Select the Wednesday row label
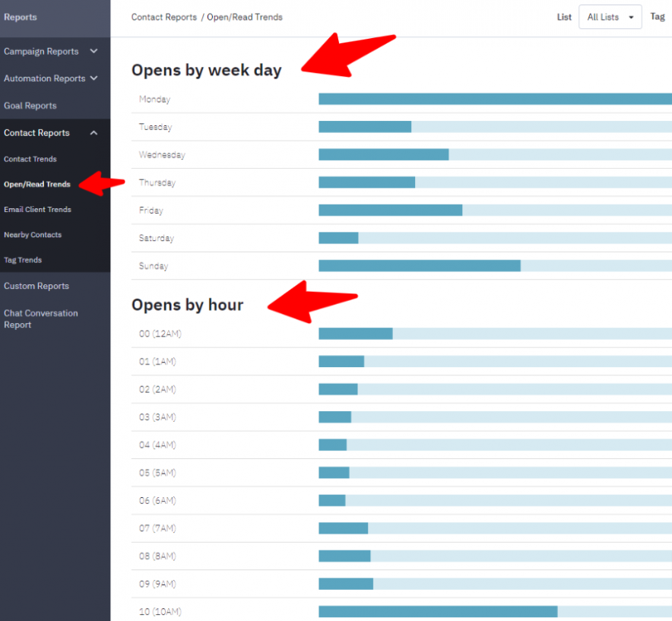 (162, 155)
